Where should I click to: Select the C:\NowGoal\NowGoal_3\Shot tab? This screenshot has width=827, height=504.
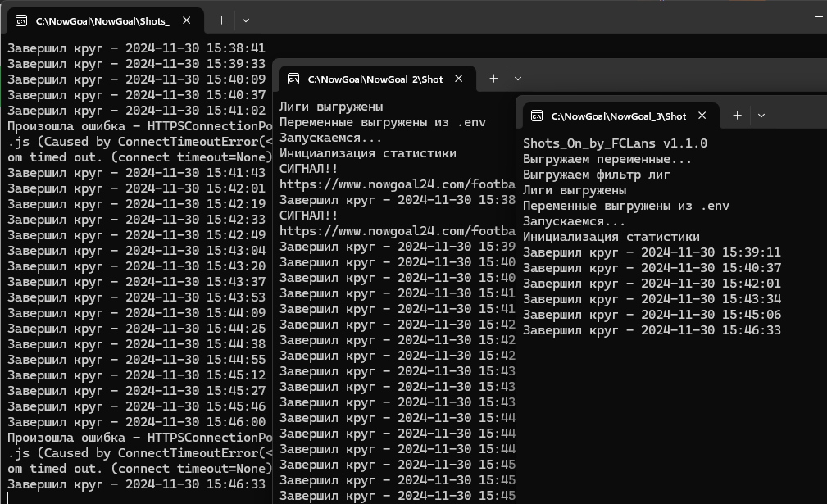(x=618, y=116)
